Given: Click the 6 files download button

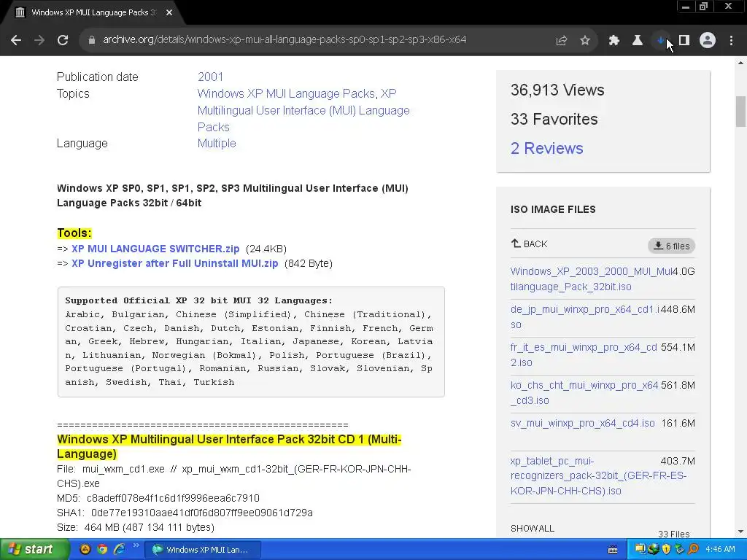Looking at the screenshot, I should 671,246.
